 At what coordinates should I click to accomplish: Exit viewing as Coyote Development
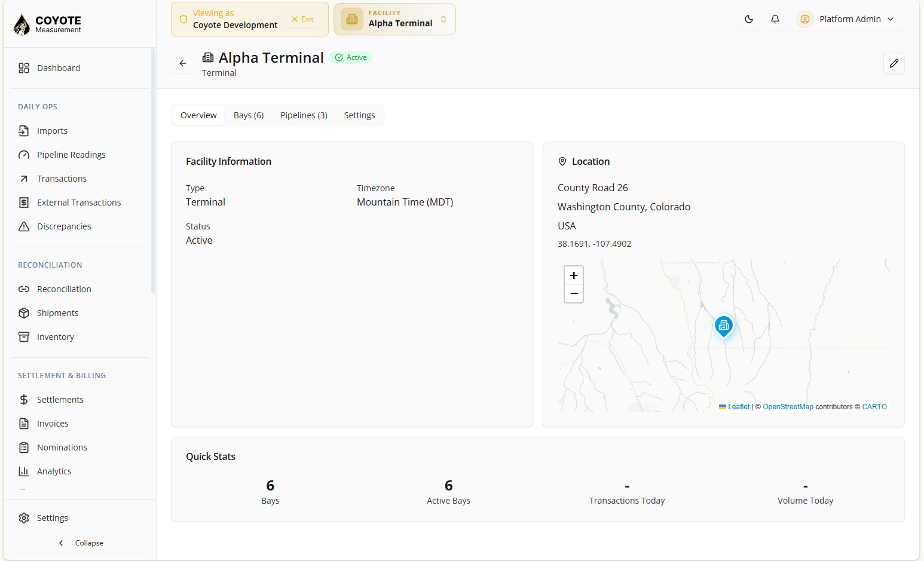[303, 19]
